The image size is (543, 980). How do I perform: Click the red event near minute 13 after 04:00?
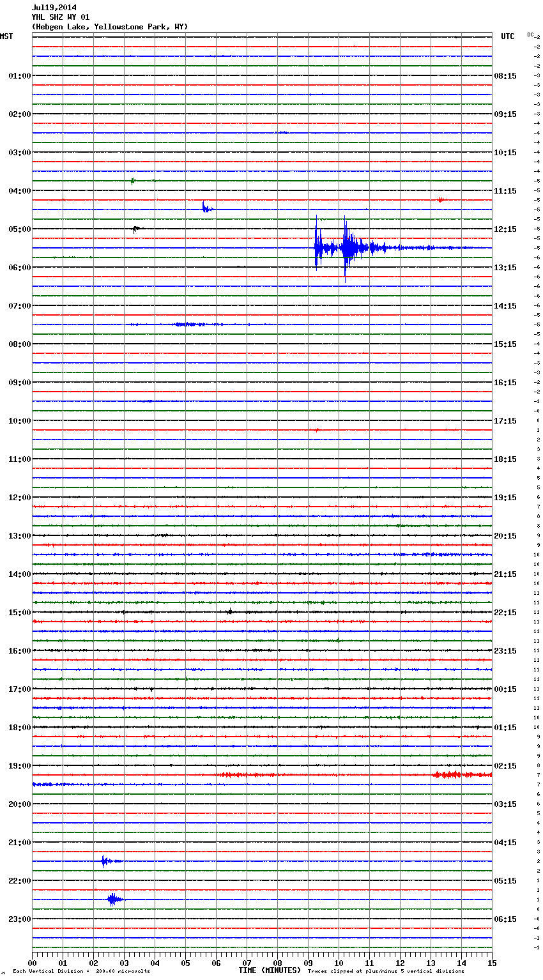pos(440,200)
